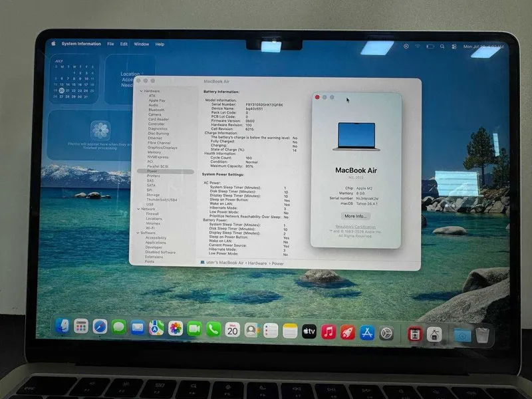Select Printers in the sidebar
The image size is (532, 399).
coord(154,176)
